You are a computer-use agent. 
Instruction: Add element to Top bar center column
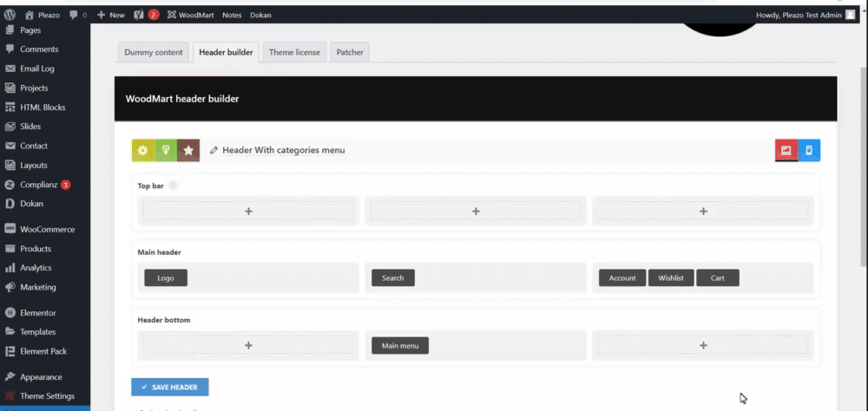tap(476, 211)
